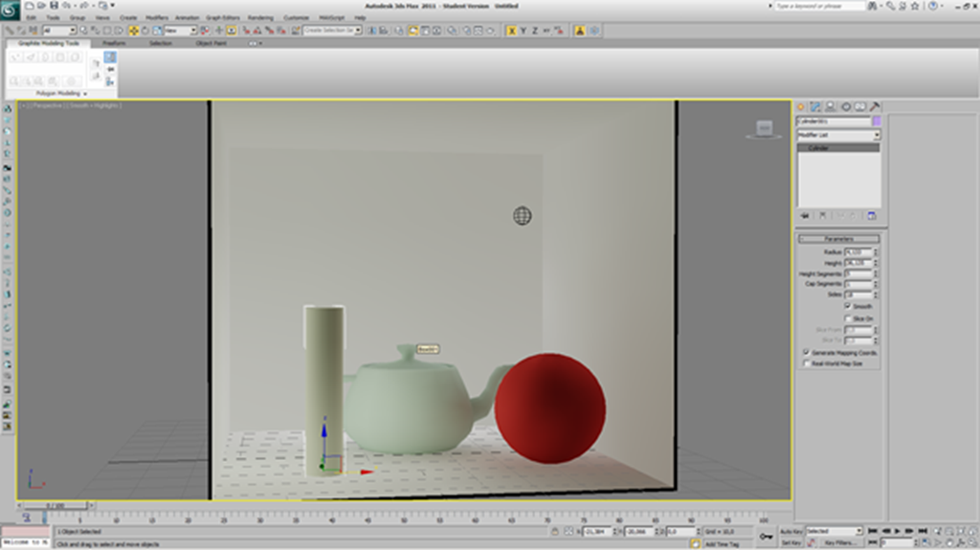The image size is (980, 550).
Task: Toggle Generate Mapping Coords checkbox
Action: click(806, 352)
